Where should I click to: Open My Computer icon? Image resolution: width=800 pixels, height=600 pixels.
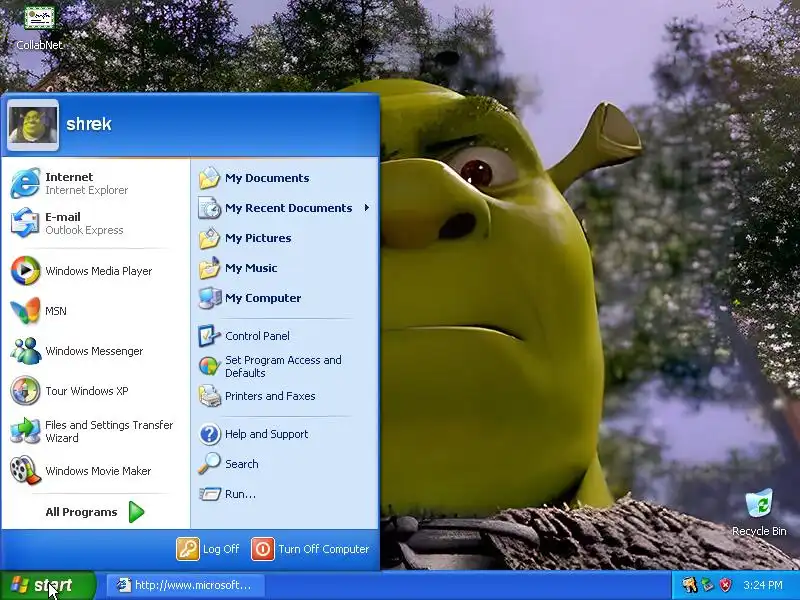pyautogui.click(x=209, y=298)
